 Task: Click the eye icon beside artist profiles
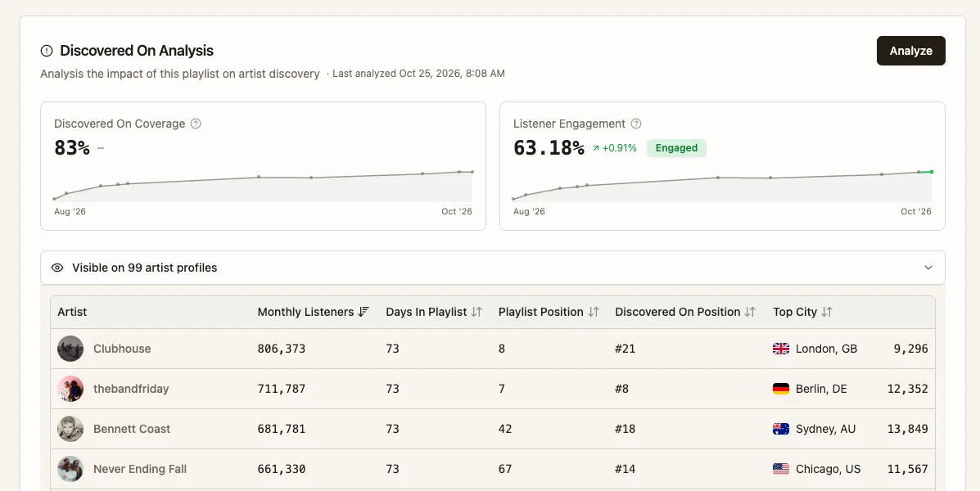(x=57, y=268)
